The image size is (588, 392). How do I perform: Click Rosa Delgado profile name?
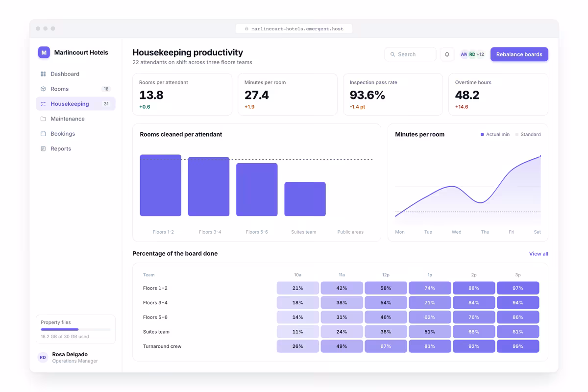70,354
